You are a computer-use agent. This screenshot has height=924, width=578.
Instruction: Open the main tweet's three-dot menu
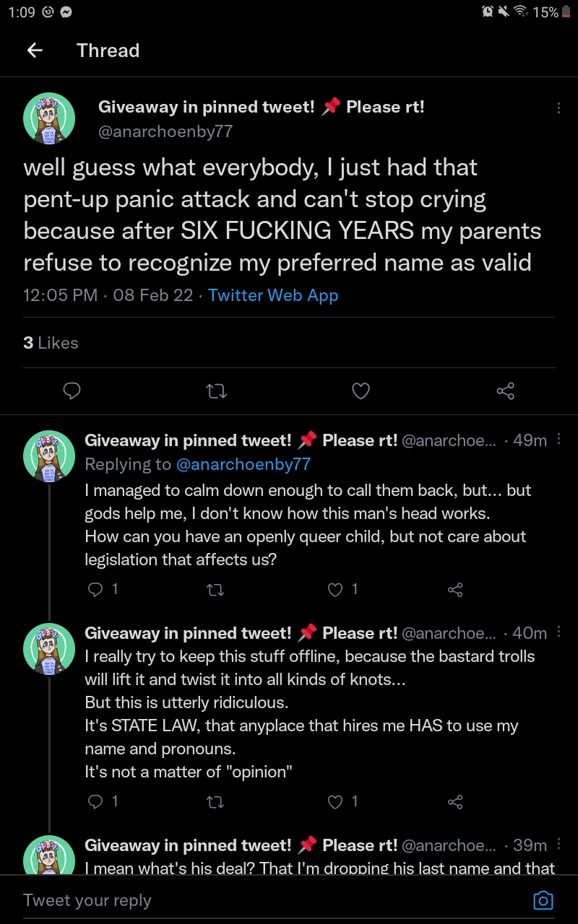point(558,108)
